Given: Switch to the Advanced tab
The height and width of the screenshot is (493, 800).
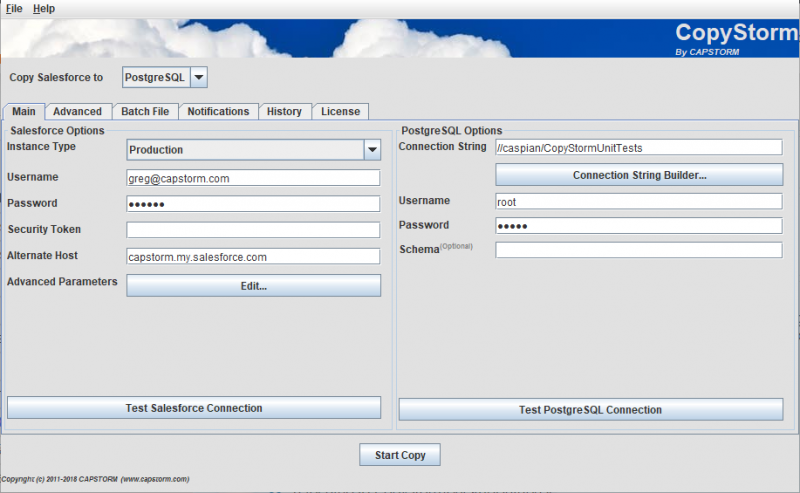Looking at the screenshot, I should 77,112.
